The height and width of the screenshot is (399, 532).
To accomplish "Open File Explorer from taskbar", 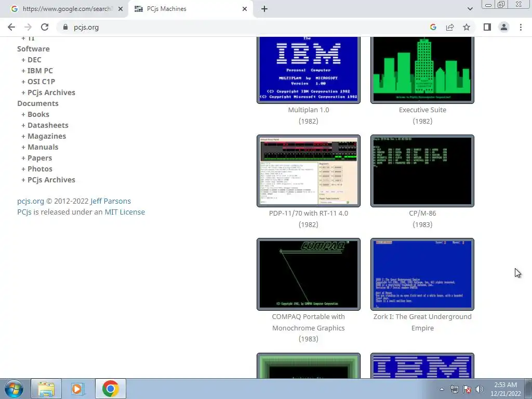I will 46,389.
